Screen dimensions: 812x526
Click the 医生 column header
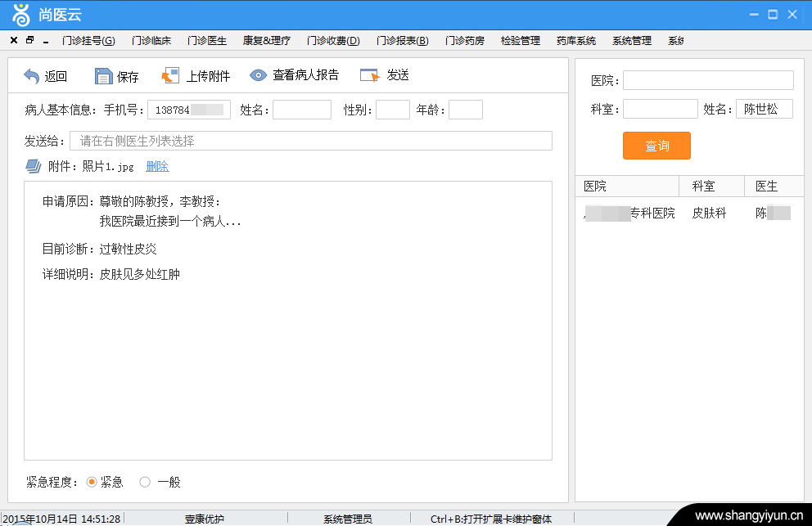click(774, 187)
